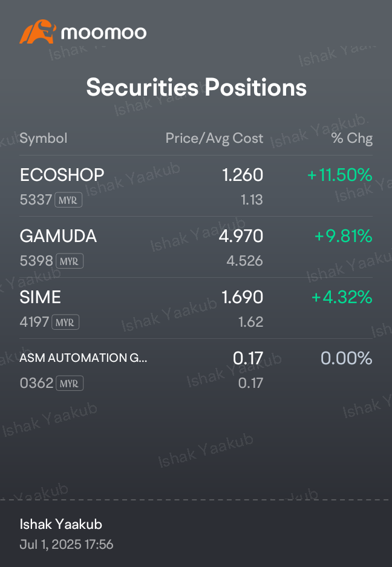Image resolution: width=392 pixels, height=567 pixels.
Task: Open the SIME position row
Action: [196, 309]
